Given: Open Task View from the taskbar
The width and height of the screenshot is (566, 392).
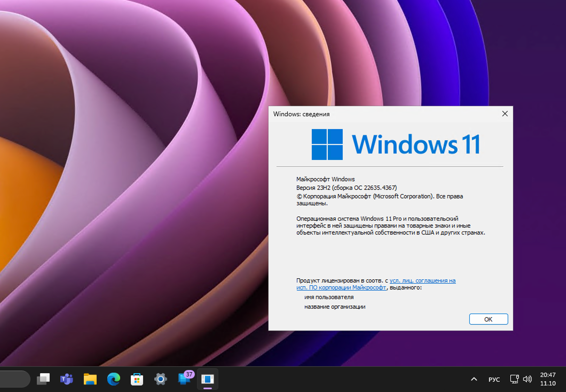Looking at the screenshot, I should click(x=43, y=379).
